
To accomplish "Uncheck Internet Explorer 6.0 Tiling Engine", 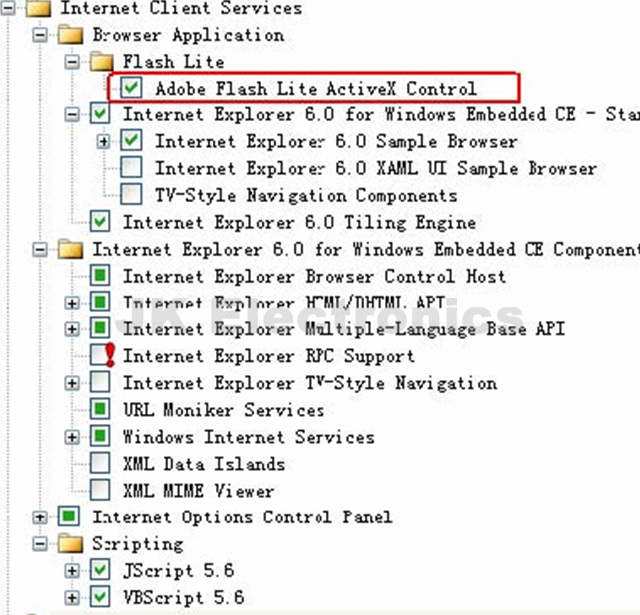I will [x=100, y=222].
